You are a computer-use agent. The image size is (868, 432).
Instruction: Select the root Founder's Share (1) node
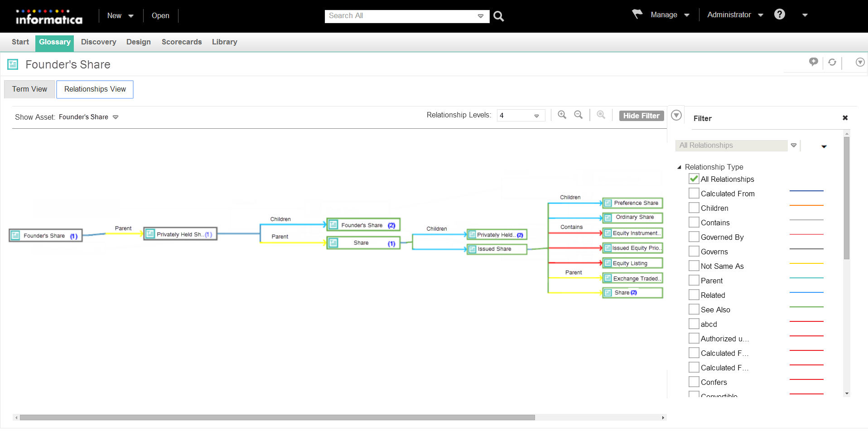46,236
